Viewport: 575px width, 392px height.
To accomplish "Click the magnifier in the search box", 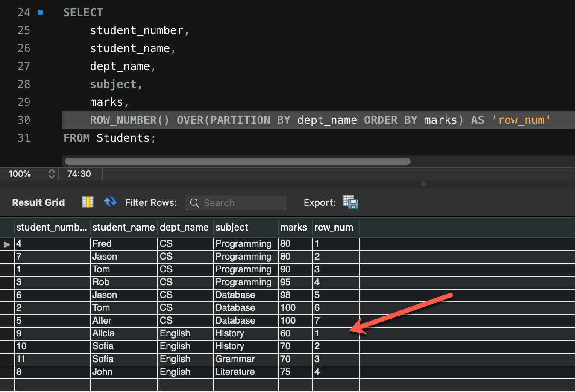I will [194, 203].
